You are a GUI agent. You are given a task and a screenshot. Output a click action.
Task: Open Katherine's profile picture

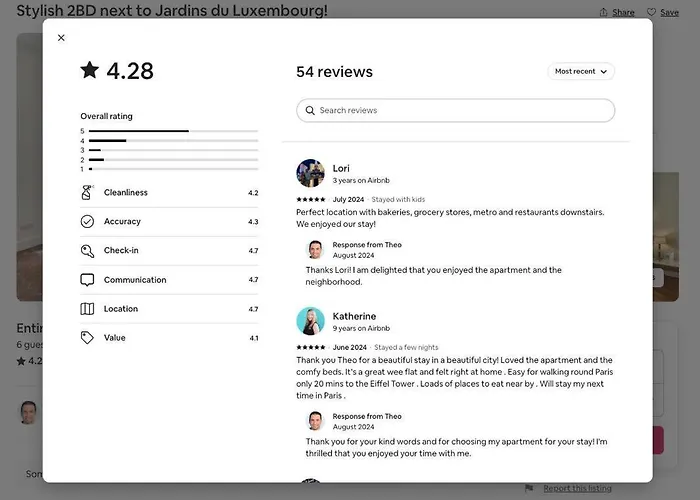tap(310, 321)
